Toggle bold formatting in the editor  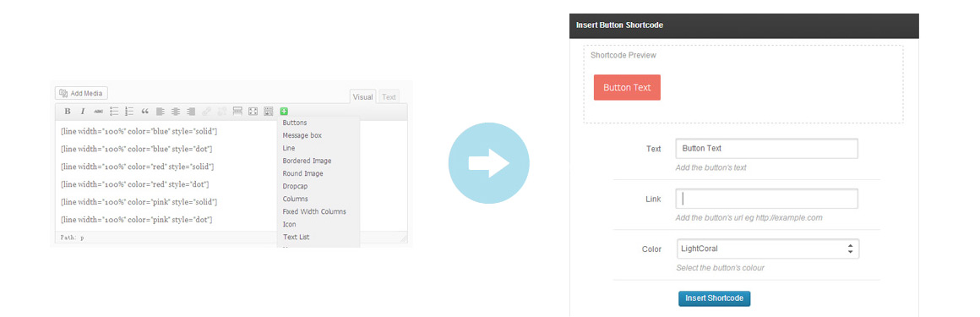point(68,112)
